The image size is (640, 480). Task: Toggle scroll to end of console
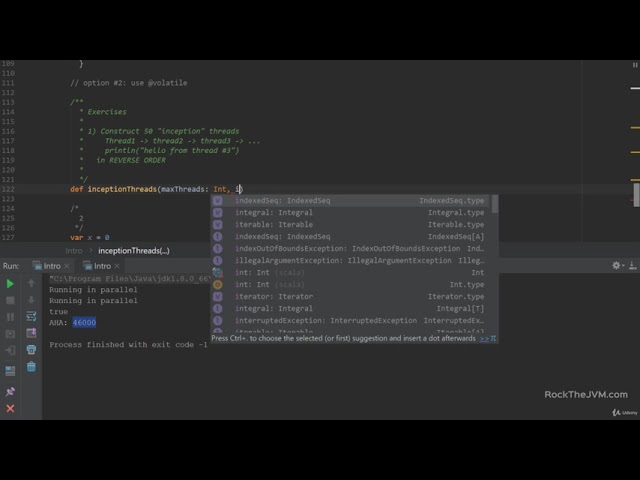31,333
